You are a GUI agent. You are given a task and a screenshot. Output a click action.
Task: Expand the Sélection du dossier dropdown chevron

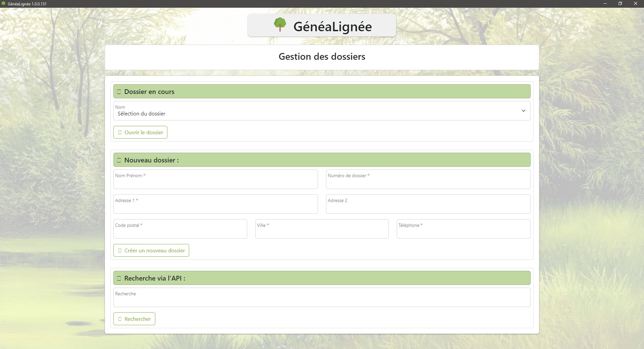(523, 111)
